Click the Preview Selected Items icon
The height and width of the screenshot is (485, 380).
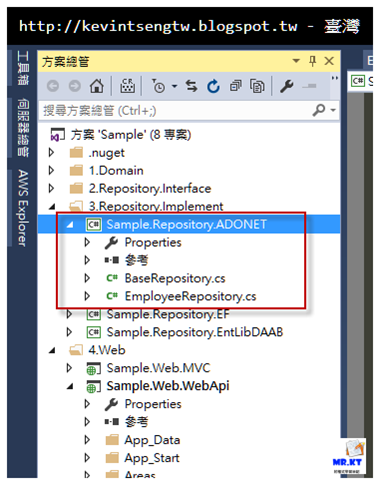tap(309, 86)
